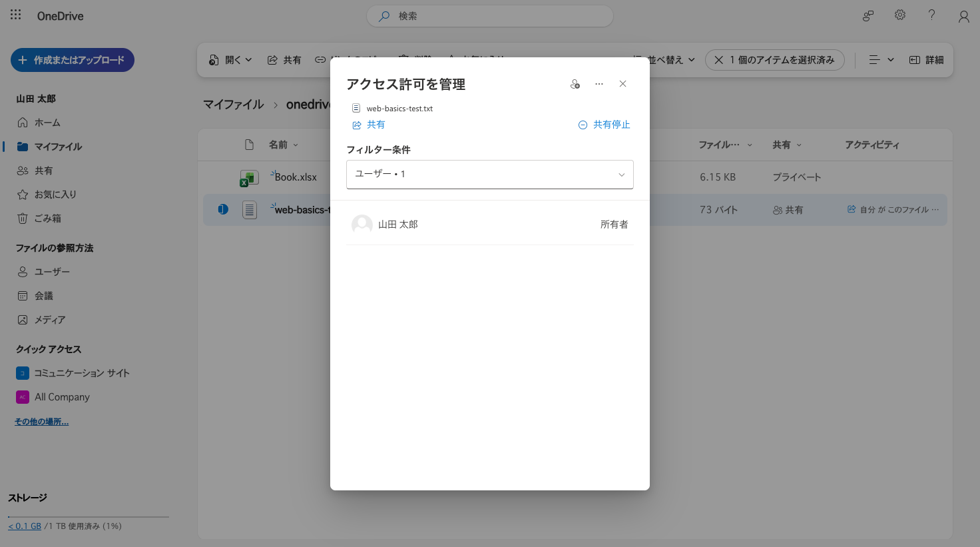Image resolution: width=980 pixels, height=547 pixels.
Task: Click 共有 link in the dialog
Action: click(x=368, y=125)
